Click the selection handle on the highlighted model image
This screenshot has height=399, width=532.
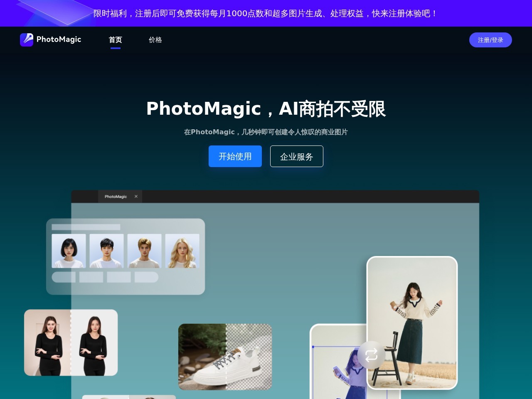[x=313, y=347]
